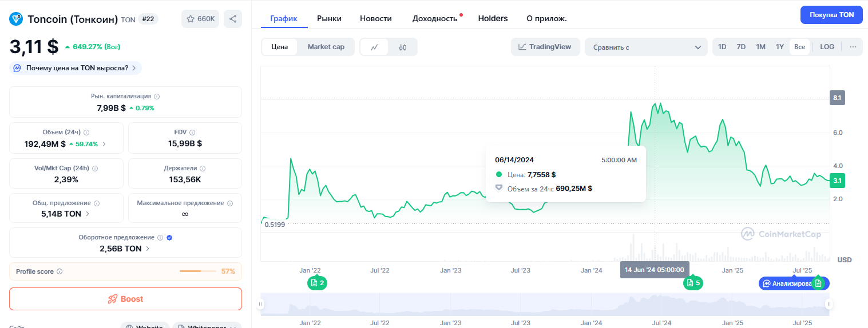Open 'Почему цена на TON выросла?' insight
Image resolution: width=868 pixels, height=328 pixels.
pyautogui.click(x=76, y=68)
